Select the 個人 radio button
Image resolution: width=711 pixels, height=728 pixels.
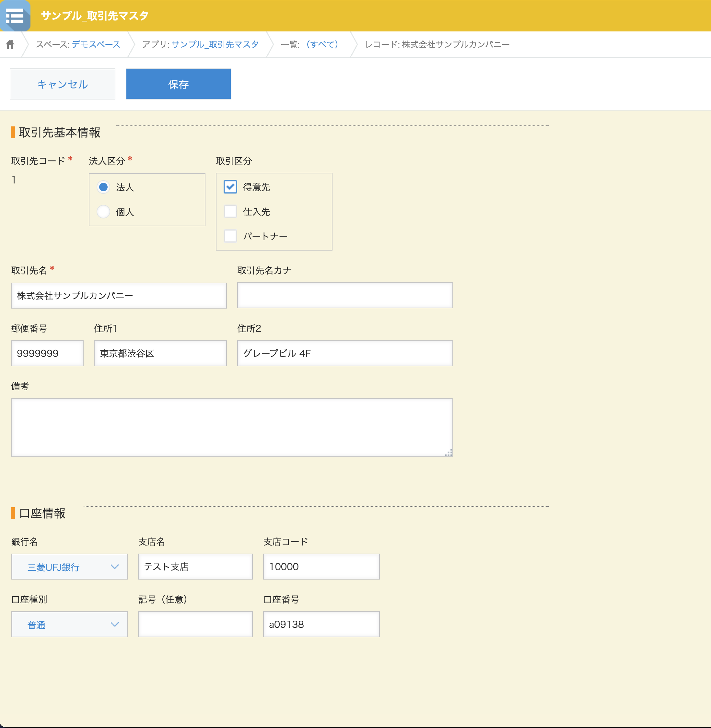coord(103,212)
